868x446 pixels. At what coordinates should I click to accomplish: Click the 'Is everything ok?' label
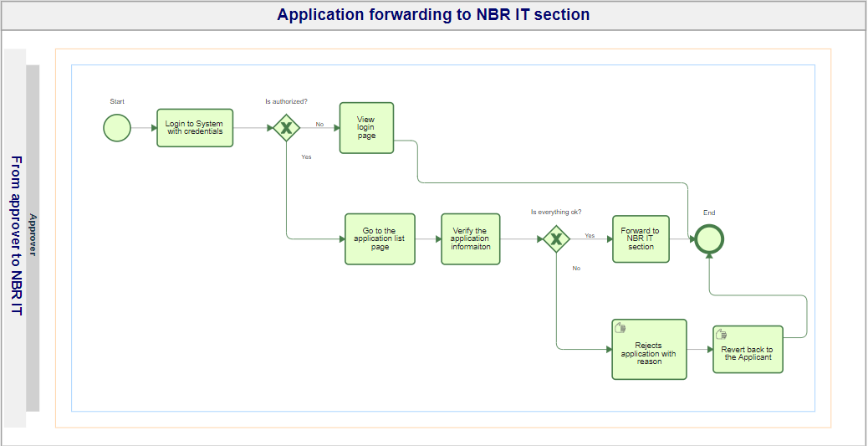(x=556, y=213)
